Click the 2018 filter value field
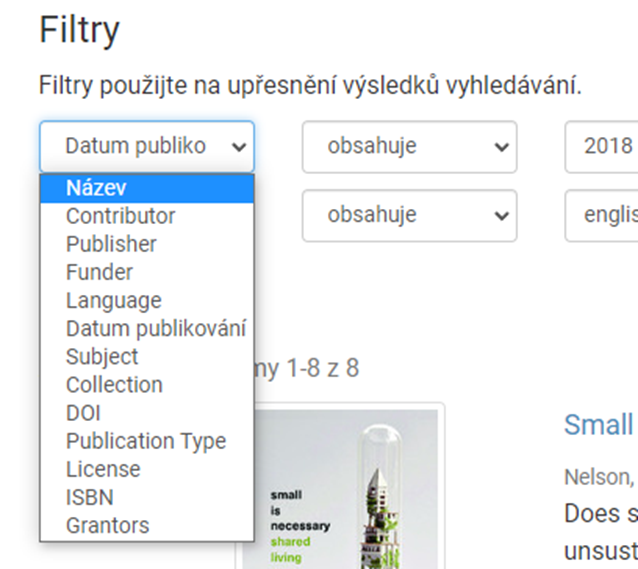This screenshot has width=638, height=569. [x=601, y=147]
